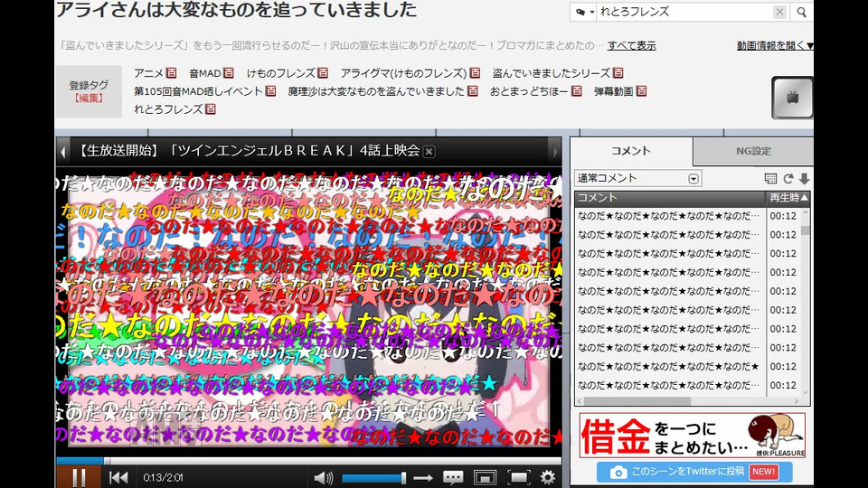Click the video seek progress bar
Image resolution: width=868 pixels, height=488 pixels.
pos(309,460)
